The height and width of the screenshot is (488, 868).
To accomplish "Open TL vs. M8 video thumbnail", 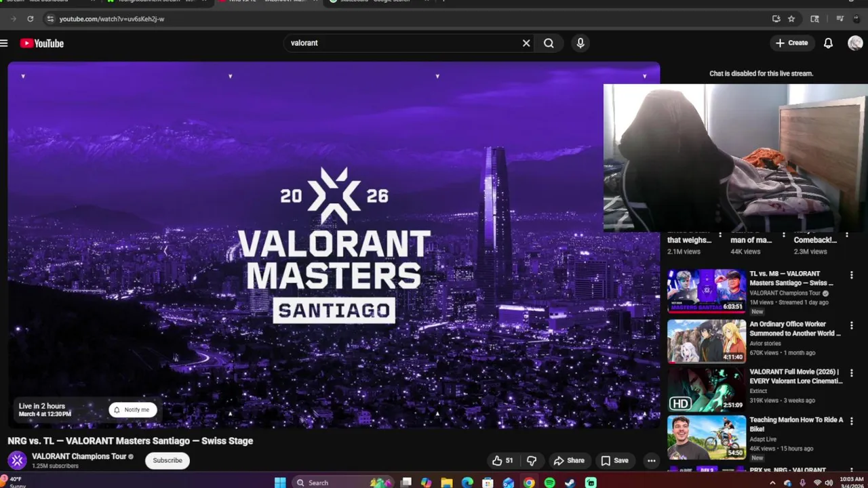I will (x=706, y=291).
